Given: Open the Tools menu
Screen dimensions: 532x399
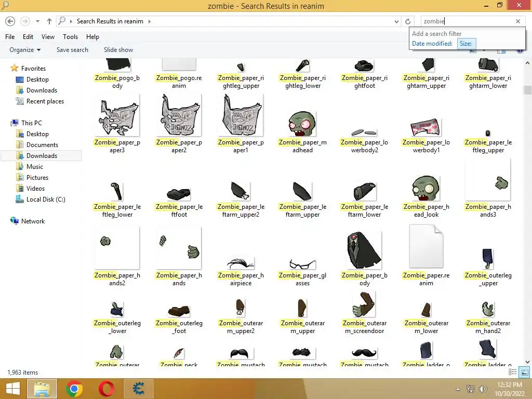Looking at the screenshot, I should tap(70, 37).
